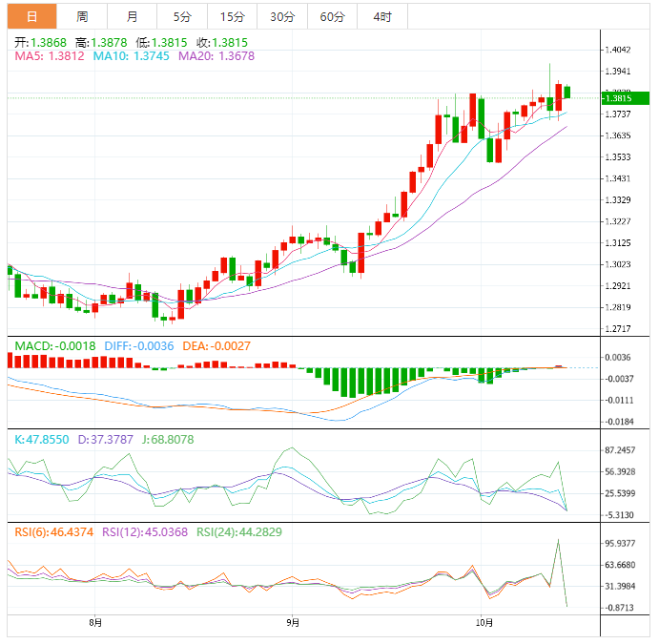Click the MACD indicator value label
This screenshot has height=644, width=659.
pos(54,345)
